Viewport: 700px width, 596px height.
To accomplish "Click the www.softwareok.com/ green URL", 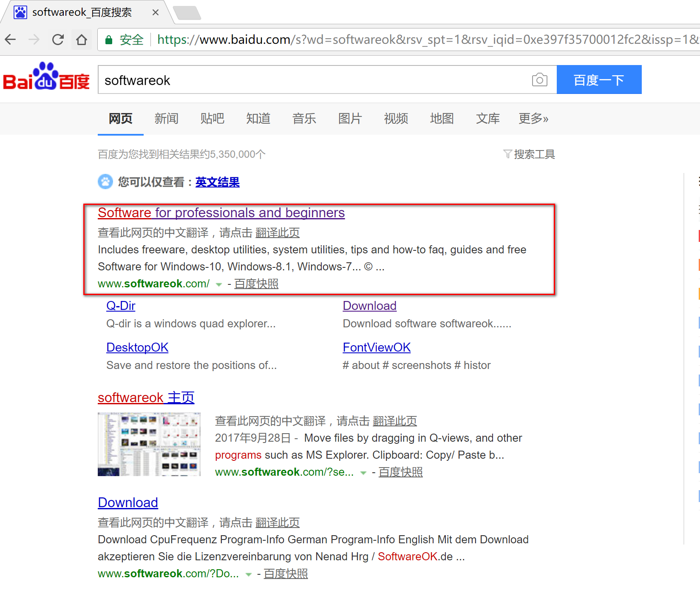I will coord(153,284).
